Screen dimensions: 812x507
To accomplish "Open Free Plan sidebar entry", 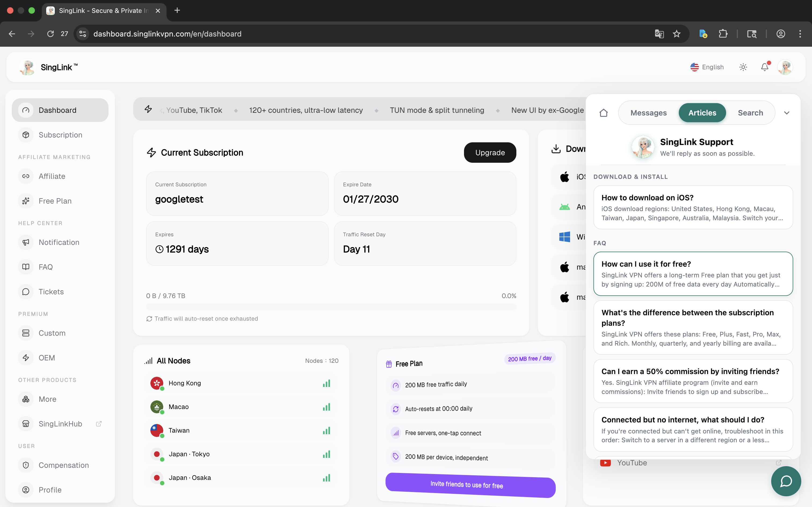I will (60, 201).
